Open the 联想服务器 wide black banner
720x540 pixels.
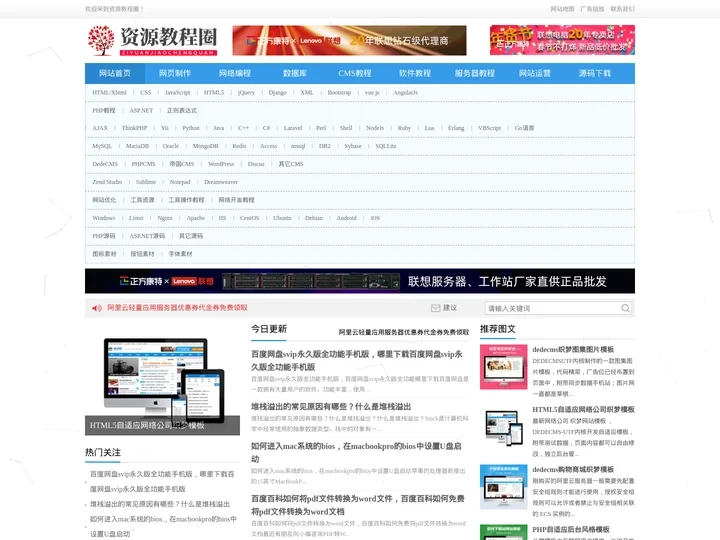tap(360, 281)
